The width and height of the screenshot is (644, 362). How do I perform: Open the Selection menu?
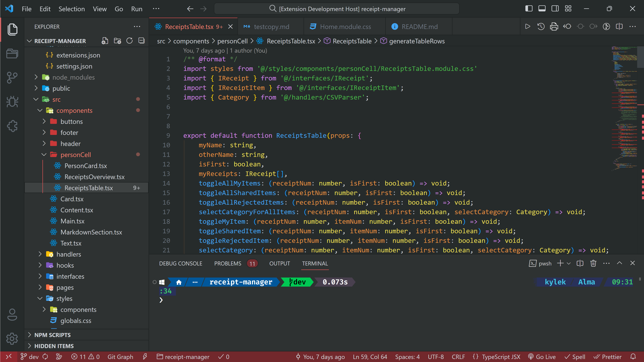71,9
